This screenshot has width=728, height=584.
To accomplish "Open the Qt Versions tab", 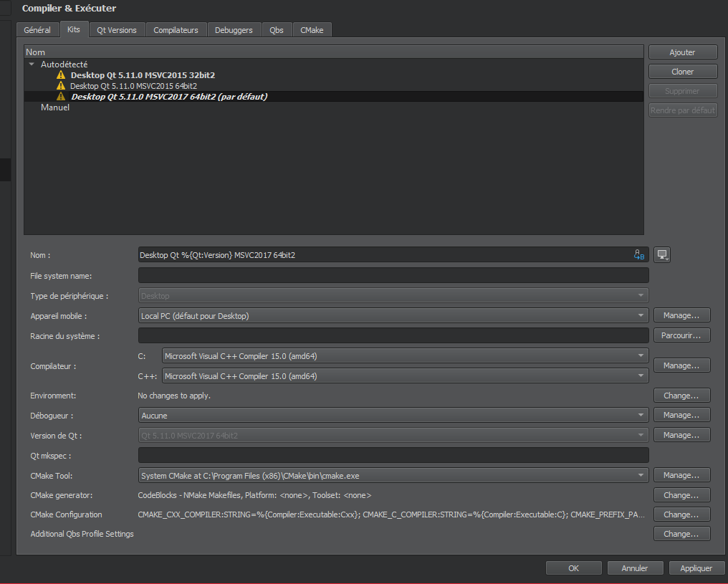I will pos(117,29).
